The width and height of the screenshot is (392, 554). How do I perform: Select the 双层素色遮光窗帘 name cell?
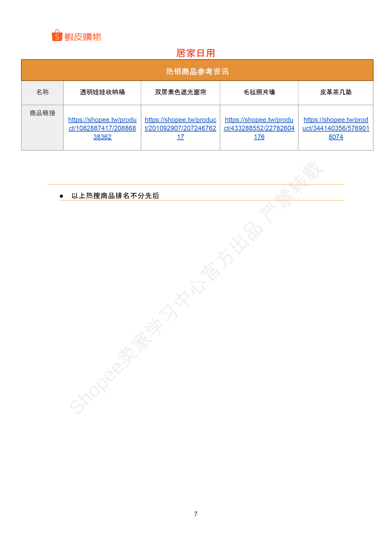click(x=181, y=93)
